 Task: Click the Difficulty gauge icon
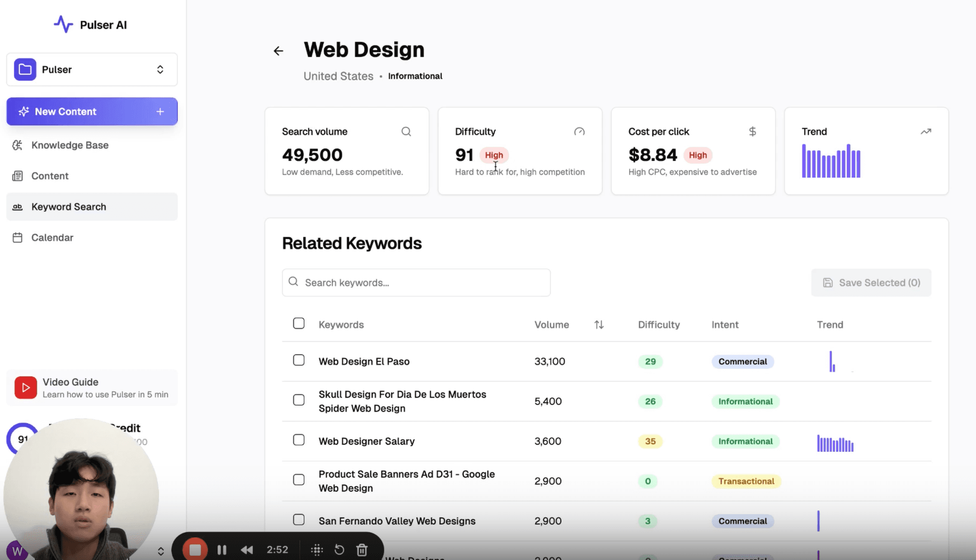[x=579, y=132]
